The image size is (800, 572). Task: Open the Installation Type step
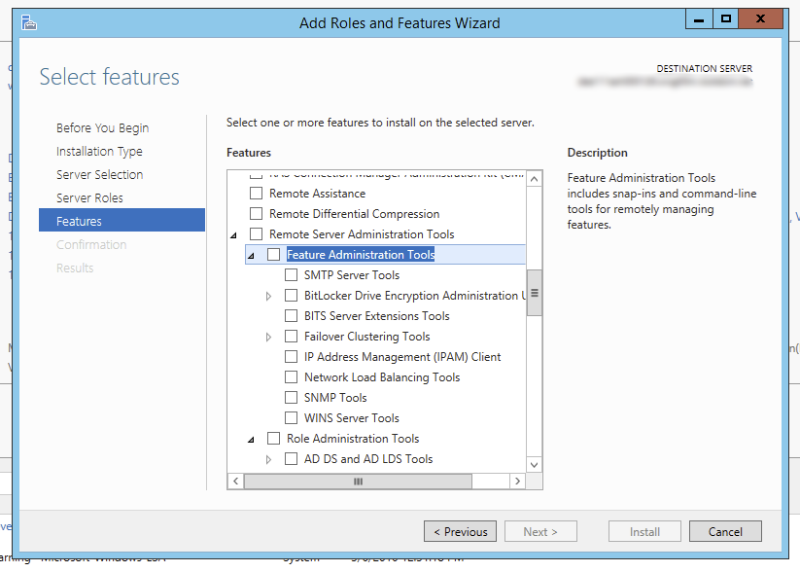coord(99,152)
